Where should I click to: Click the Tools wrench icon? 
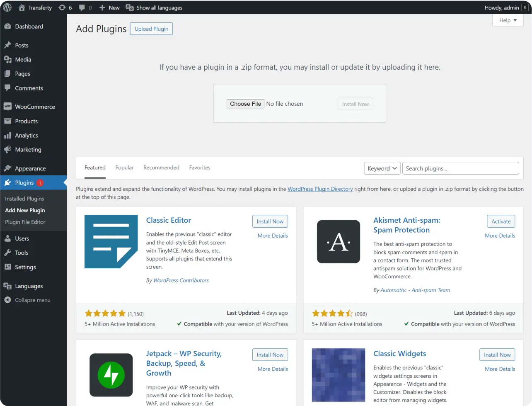[x=7, y=253]
